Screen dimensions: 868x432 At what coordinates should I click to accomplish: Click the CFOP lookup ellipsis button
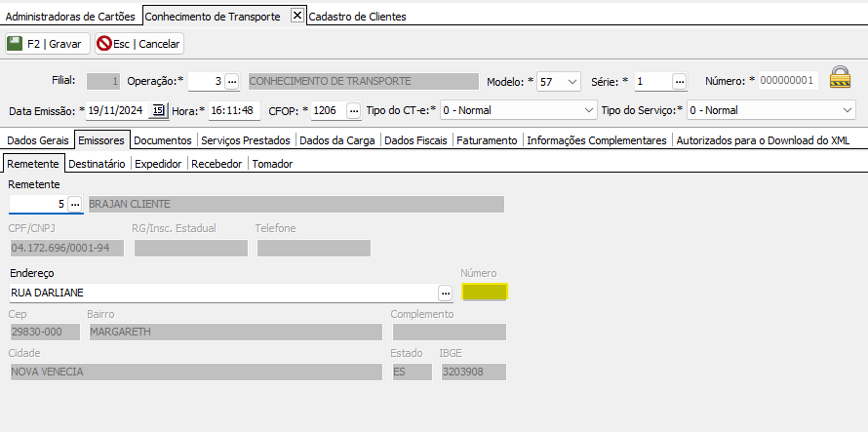(353, 110)
